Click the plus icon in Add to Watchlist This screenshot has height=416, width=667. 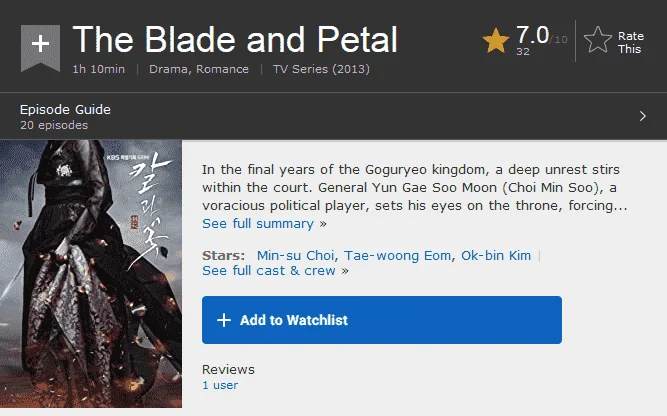[224, 320]
